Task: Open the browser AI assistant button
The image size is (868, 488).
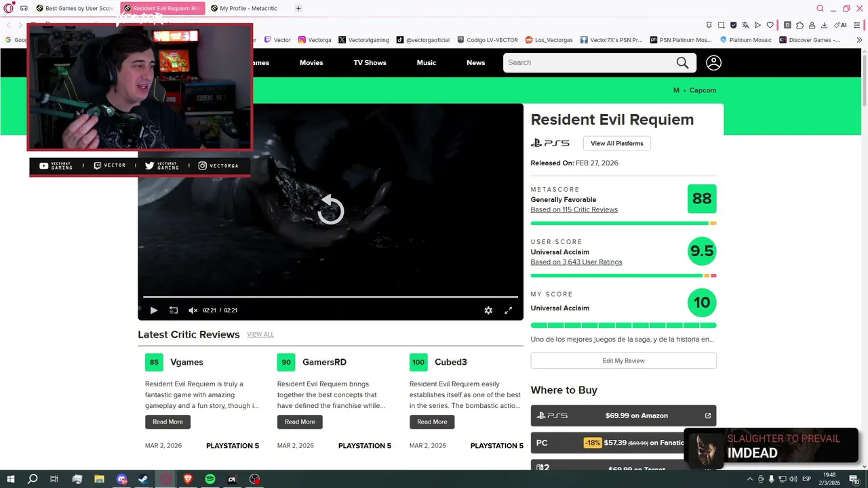Action: coord(841,25)
